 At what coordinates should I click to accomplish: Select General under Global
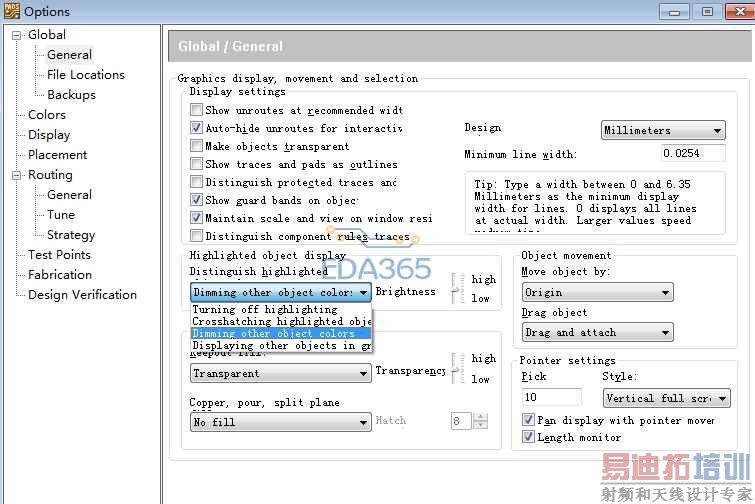tap(69, 55)
